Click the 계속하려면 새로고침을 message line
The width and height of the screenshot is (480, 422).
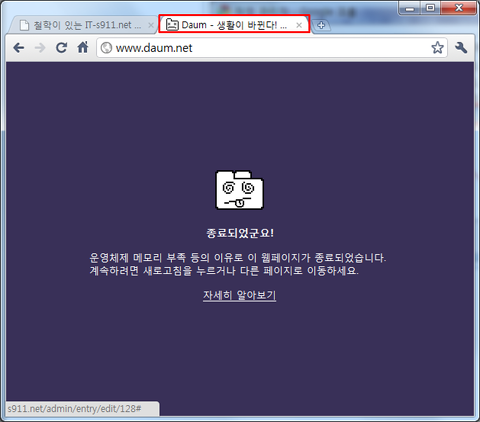tap(224, 270)
